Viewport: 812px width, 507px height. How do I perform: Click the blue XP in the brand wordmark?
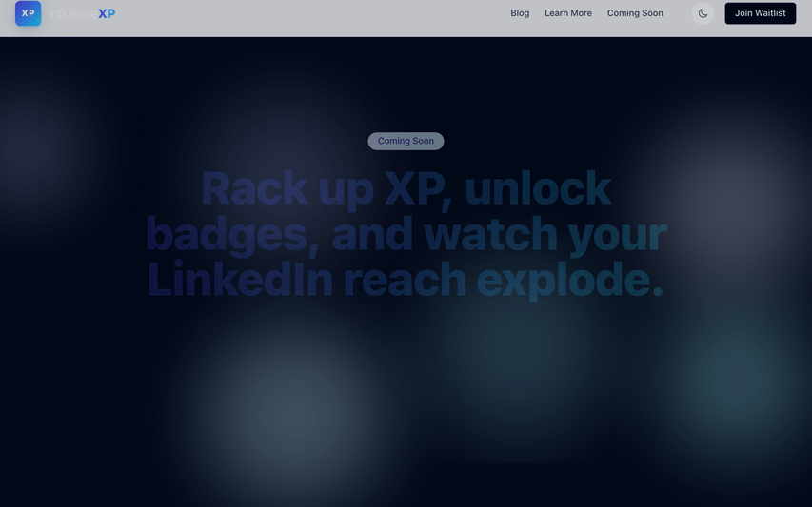point(107,13)
